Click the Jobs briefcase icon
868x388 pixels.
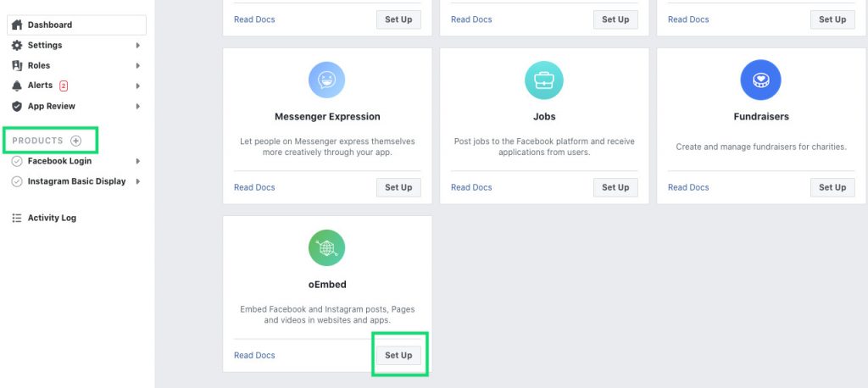pos(543,80)
